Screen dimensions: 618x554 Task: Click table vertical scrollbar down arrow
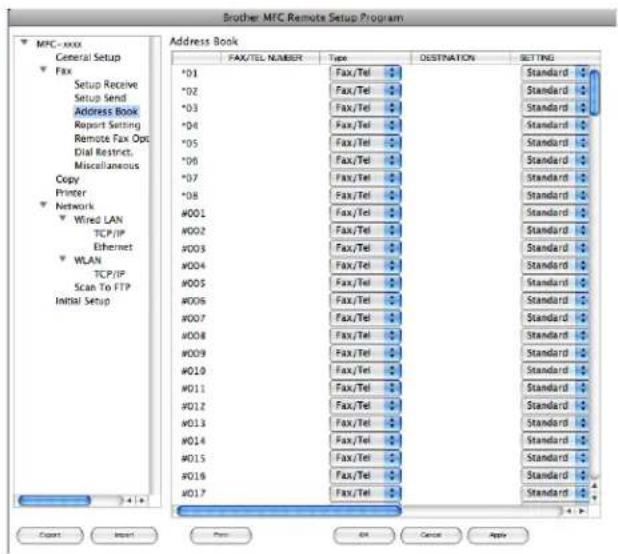pos(595,498)
